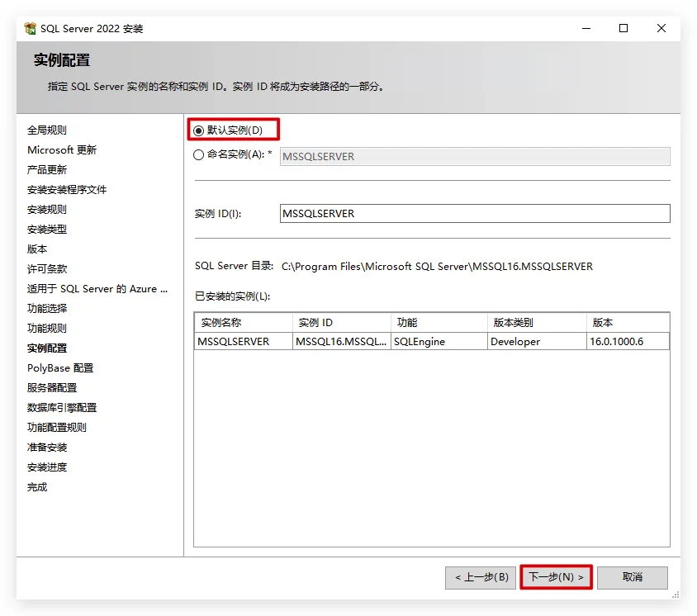The image size is (697, 616).
Task: Click the 实例 ID input field
Action: coord(475,213)
